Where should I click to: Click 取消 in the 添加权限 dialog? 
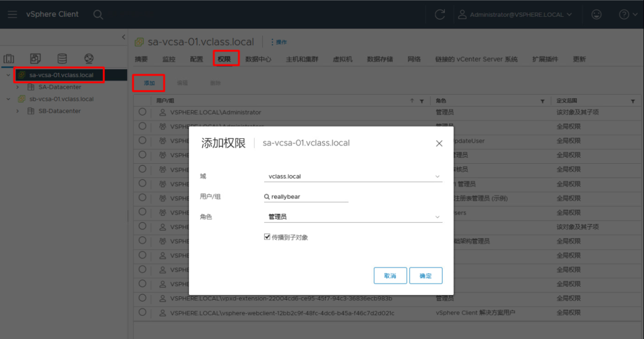[390, 275]
